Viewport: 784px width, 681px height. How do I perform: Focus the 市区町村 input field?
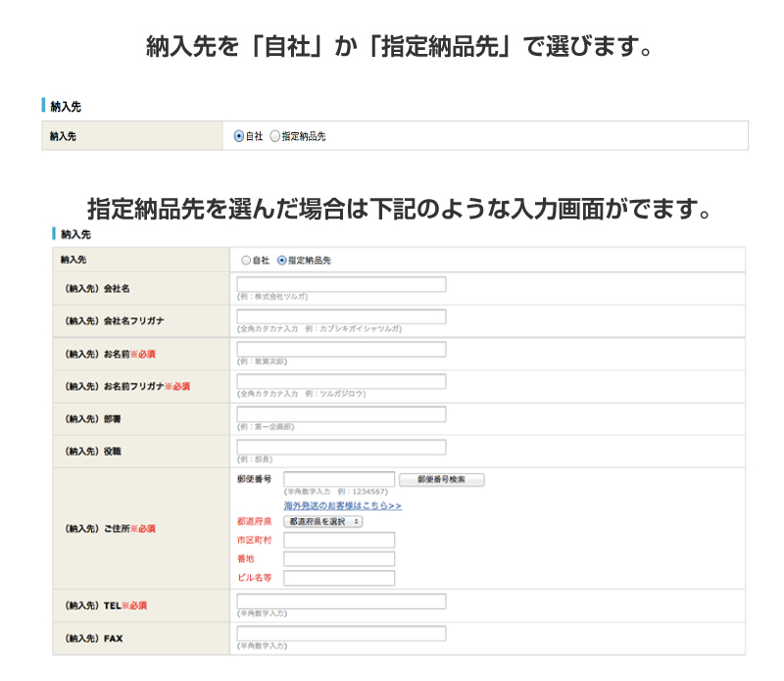pyautogui.click(x=338, y=540)
